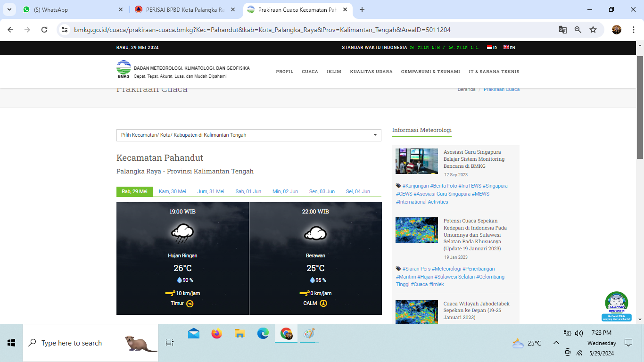Open the Chrome three-dot menu
644x362 pixels.
click(633, 30)
